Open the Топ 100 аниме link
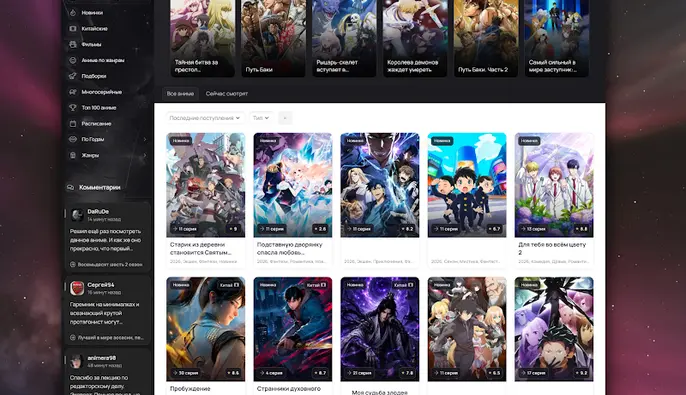Screen dimensions: 686x395 pyautogui.click(x=99, y=108)
